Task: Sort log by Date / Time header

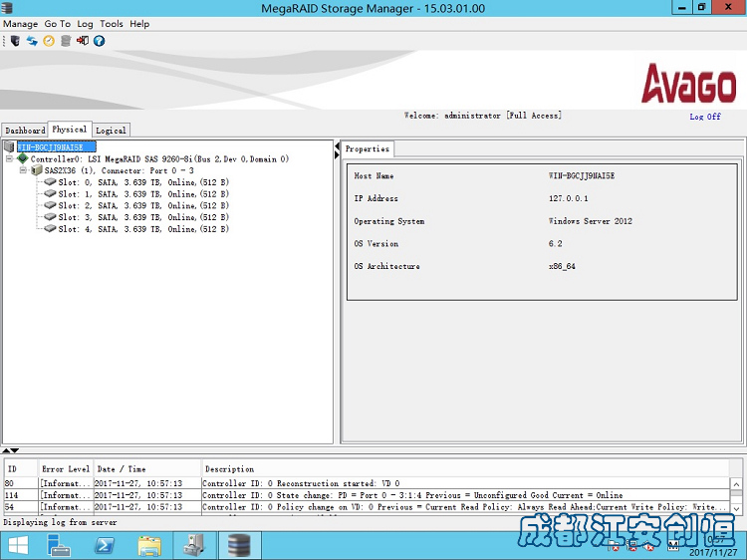Action: point(147,469)
